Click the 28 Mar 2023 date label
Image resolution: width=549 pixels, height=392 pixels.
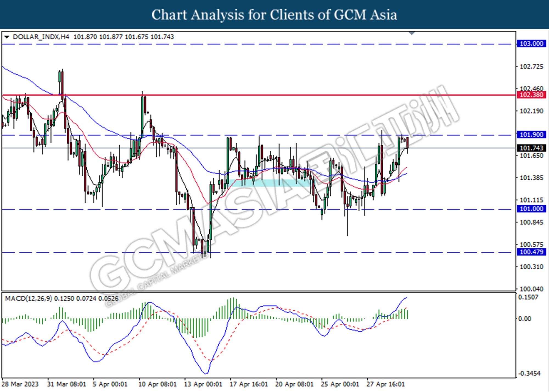click(20, 384)
